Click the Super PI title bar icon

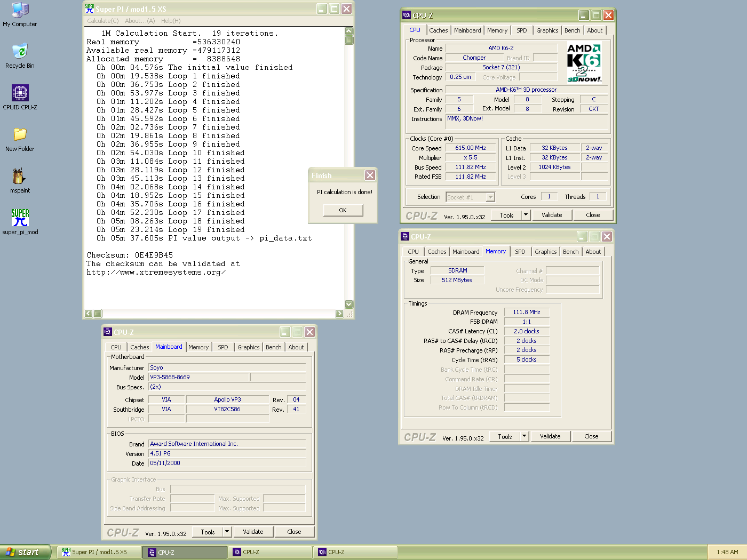[x=90, y=9]
